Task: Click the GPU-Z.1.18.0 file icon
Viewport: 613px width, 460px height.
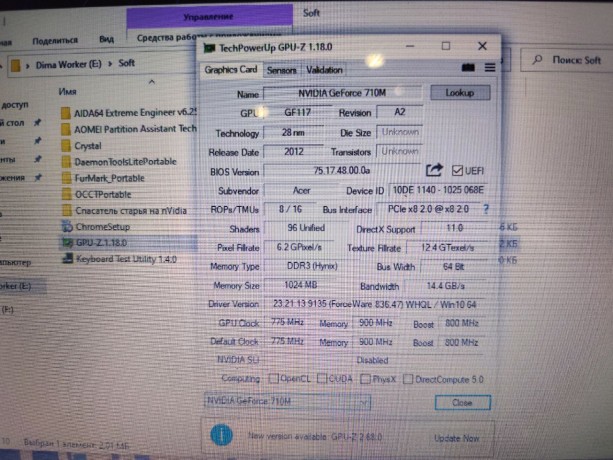Action: coord(67,243)
